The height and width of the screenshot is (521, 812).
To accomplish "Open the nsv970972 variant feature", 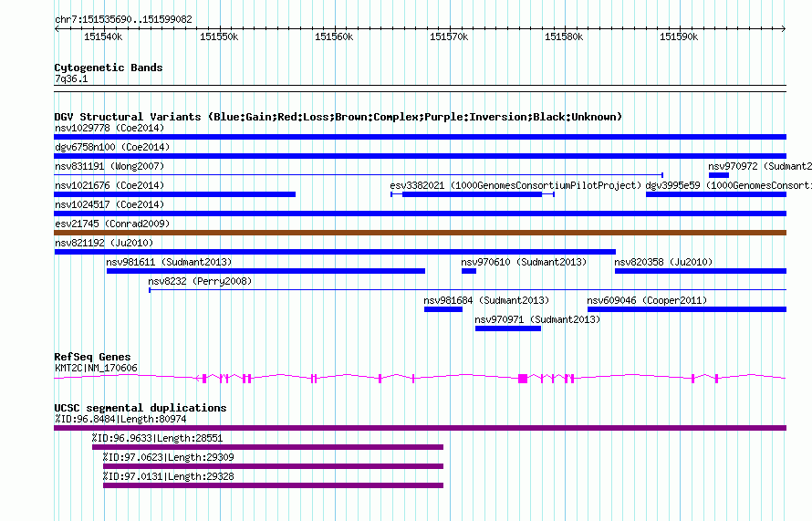I will [x=718, y=175].
